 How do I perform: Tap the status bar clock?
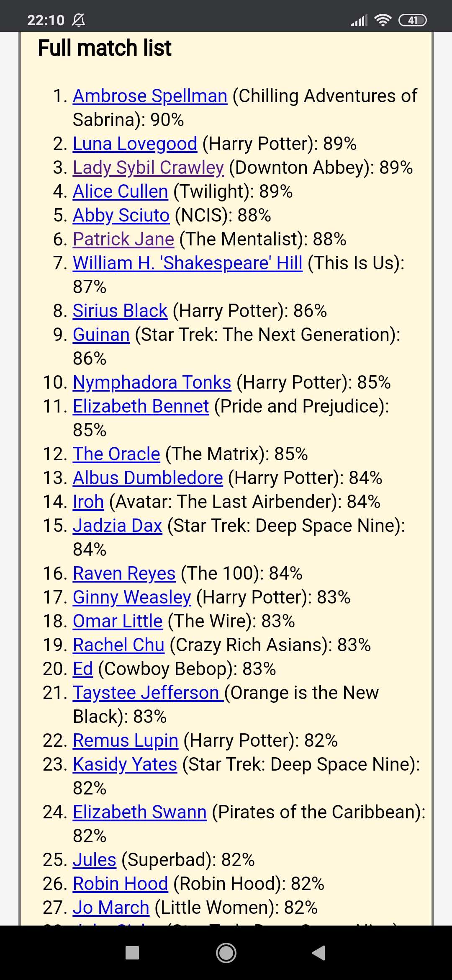click(46, 20)
